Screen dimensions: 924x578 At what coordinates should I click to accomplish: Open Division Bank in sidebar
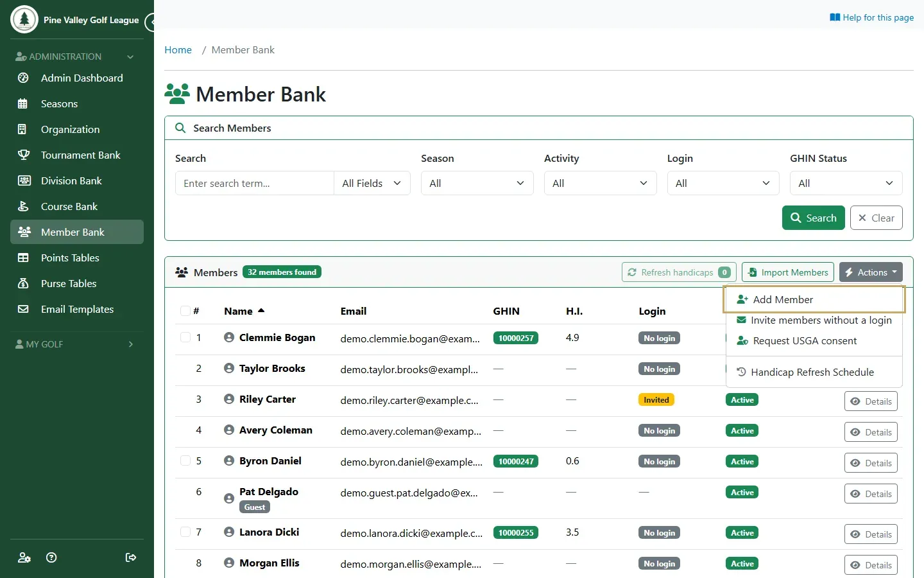[77, 180]
